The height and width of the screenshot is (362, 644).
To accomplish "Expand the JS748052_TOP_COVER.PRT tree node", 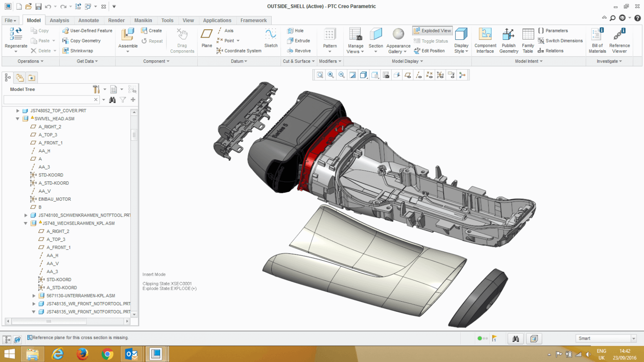I will coord(17,111).
